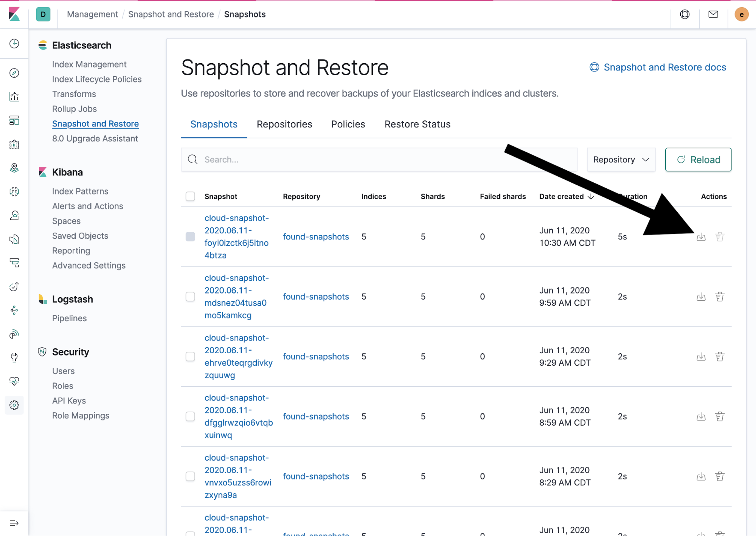The width and height of the screenshot is (756, 536).
Task: Open Discover compass icon in sidebar
Action: click(x=14, y=73)
